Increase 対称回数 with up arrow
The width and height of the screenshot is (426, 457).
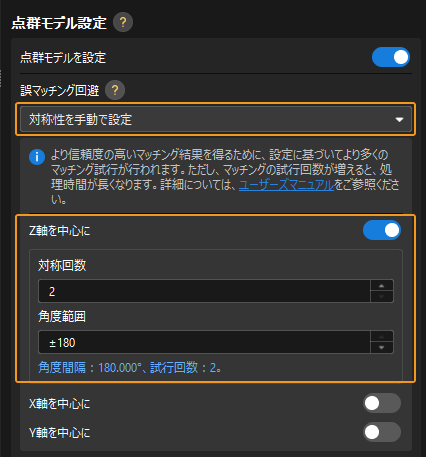pos(382,286)
